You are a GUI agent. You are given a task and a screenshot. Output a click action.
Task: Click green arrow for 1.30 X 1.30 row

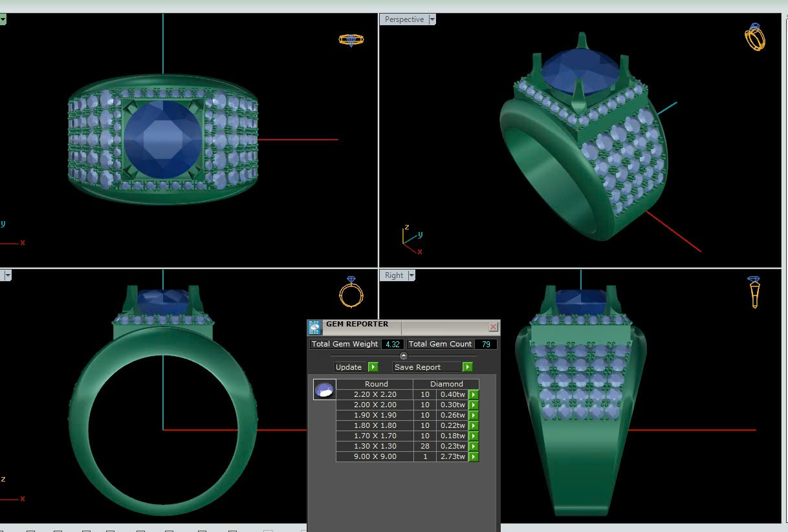[474, 446]
